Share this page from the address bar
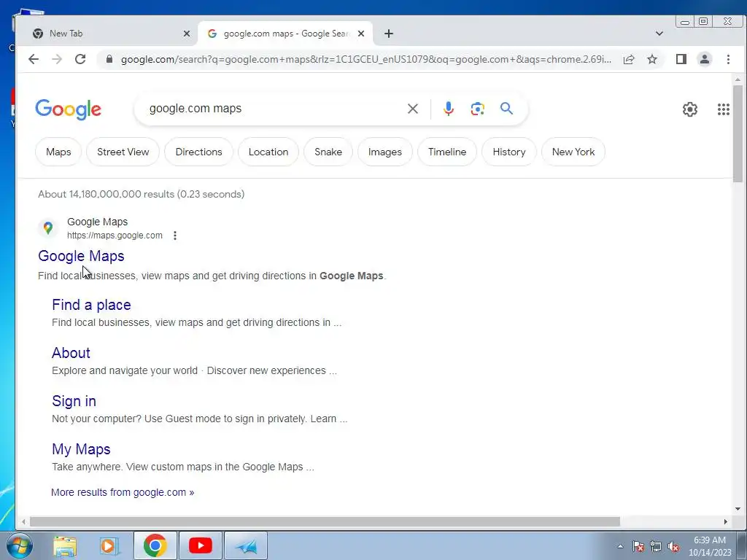The height and width of the screenshot is (560, 747). [629, 59]
